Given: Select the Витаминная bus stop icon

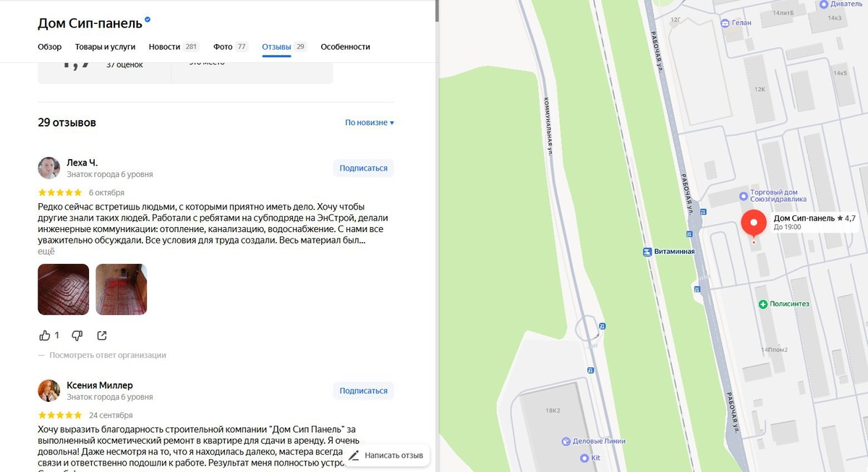Looking at the screenshot, I should point(647,252).
